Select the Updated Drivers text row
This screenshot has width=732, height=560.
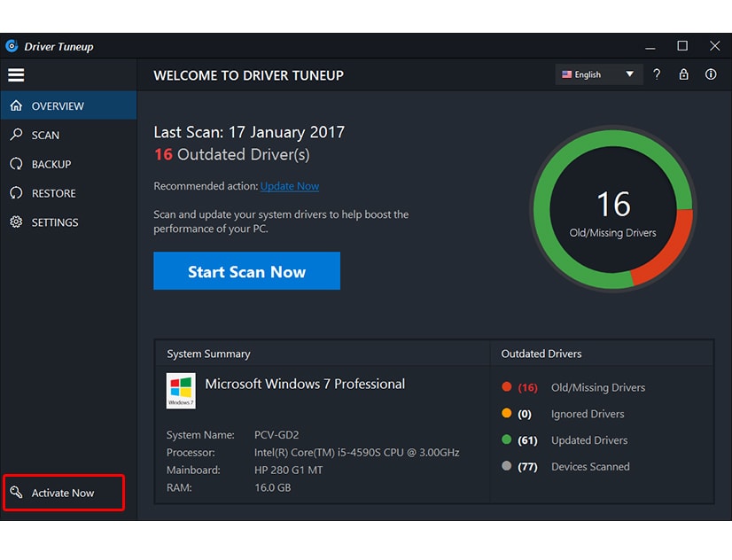click(589, 440)
